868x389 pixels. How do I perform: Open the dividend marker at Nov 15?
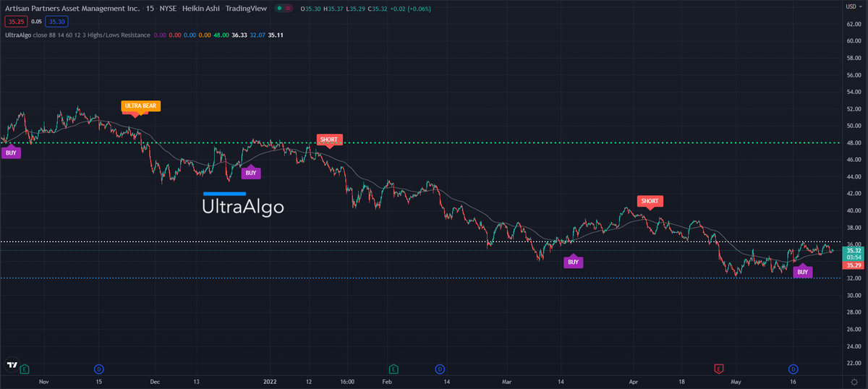click(x=98, y=369)
